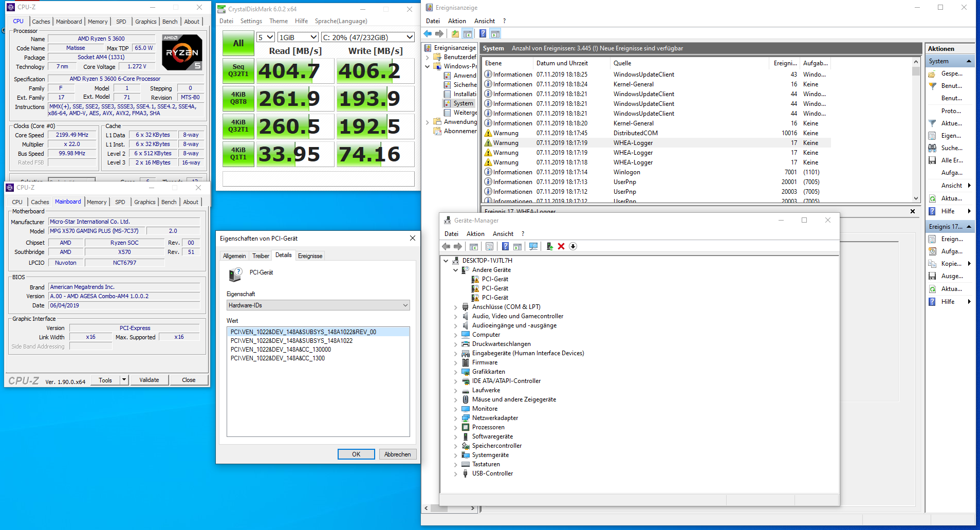Toggle the action pane icon in Ereignisanzeige toolbar
This screenshot has width=980, height=530.
(x=495, y=34)
